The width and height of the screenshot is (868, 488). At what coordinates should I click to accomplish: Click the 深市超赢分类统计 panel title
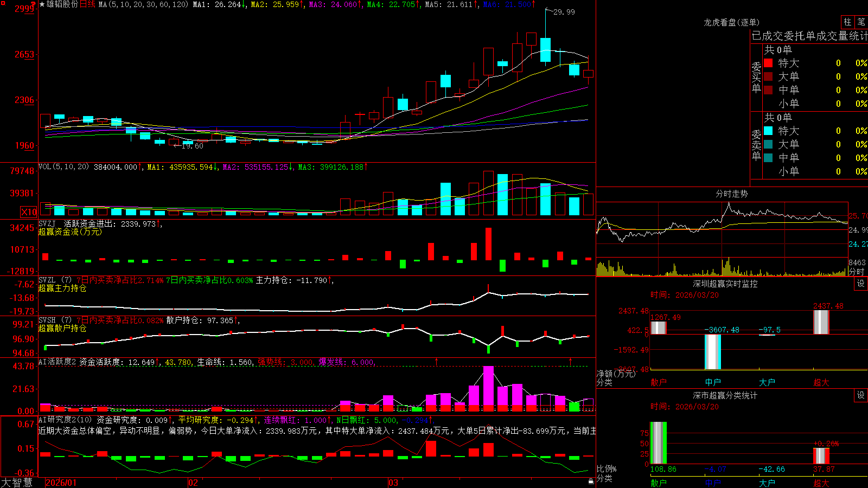[x=725, y=395]
